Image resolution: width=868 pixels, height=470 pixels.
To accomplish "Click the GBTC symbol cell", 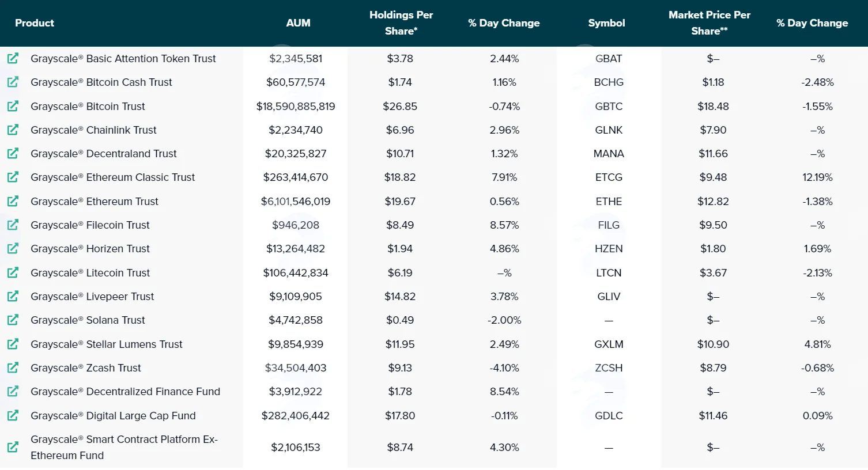I will 609,106.
